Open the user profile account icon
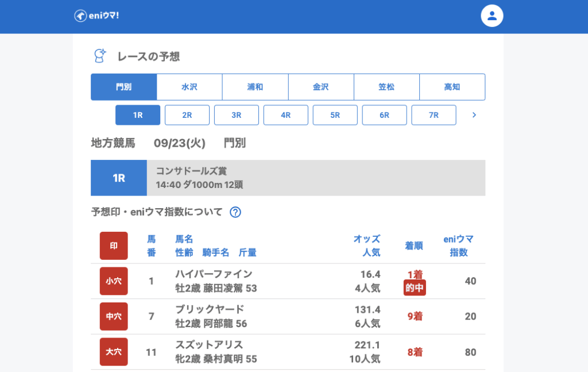The image size is (588, 372). pyautogui.click(x=492, y=16)
